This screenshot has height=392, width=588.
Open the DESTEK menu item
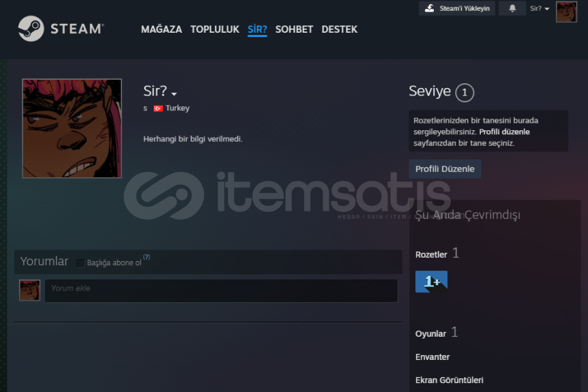tap(340, 29)
